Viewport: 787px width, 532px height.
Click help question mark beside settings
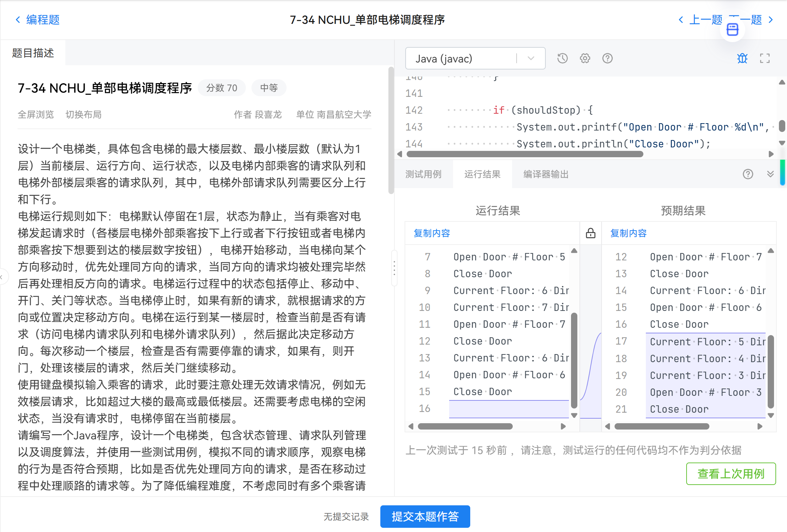pos(607,58)
